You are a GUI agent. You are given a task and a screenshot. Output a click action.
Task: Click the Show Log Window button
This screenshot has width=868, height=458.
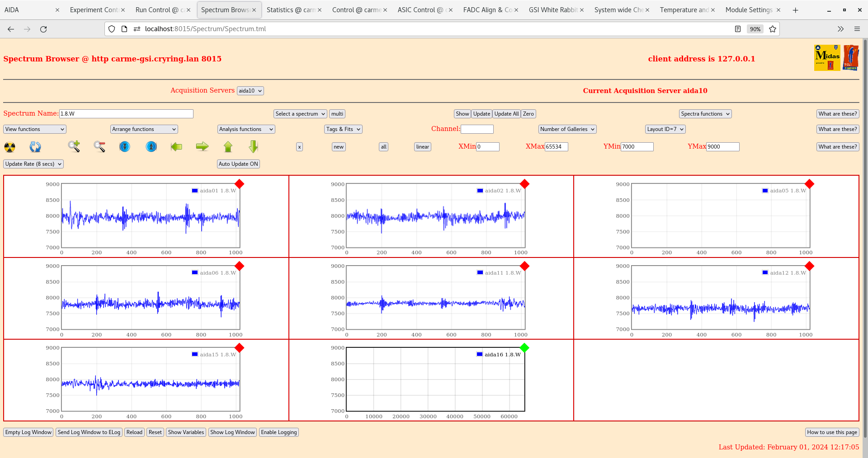click(x=232, y=432)
